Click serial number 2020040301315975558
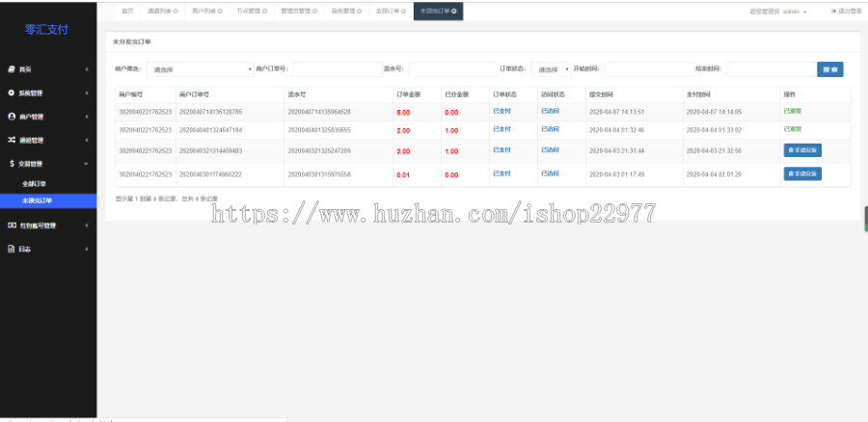The image size is (868, 422). (319, 174)
